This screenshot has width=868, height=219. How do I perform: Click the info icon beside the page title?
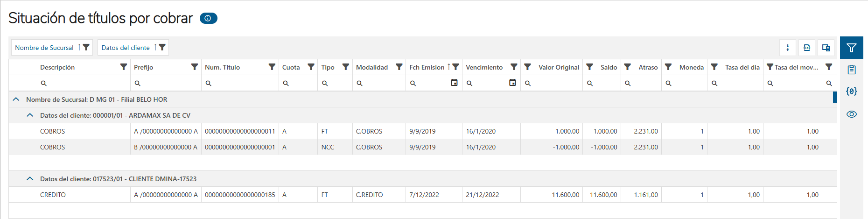tap(208, 18)
